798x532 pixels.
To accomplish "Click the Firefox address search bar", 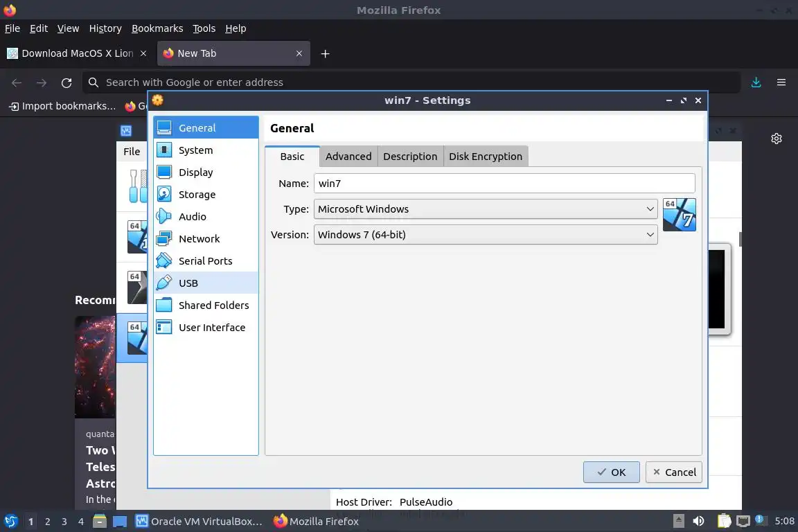I will pos(411,82).
